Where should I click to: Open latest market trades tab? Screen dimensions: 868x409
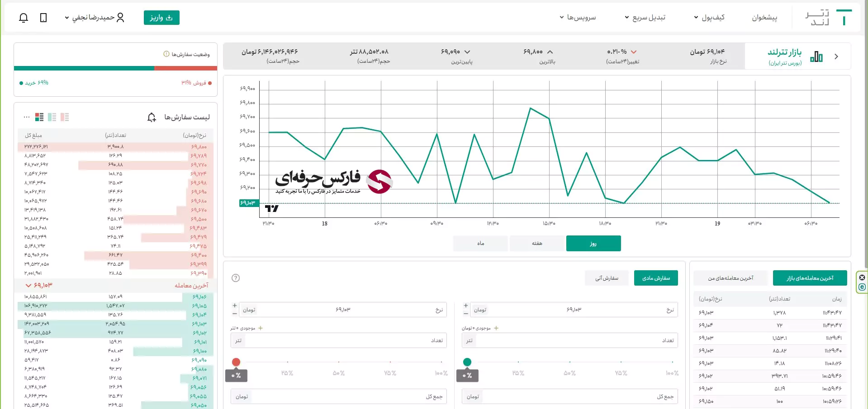[x=810, y=278]
